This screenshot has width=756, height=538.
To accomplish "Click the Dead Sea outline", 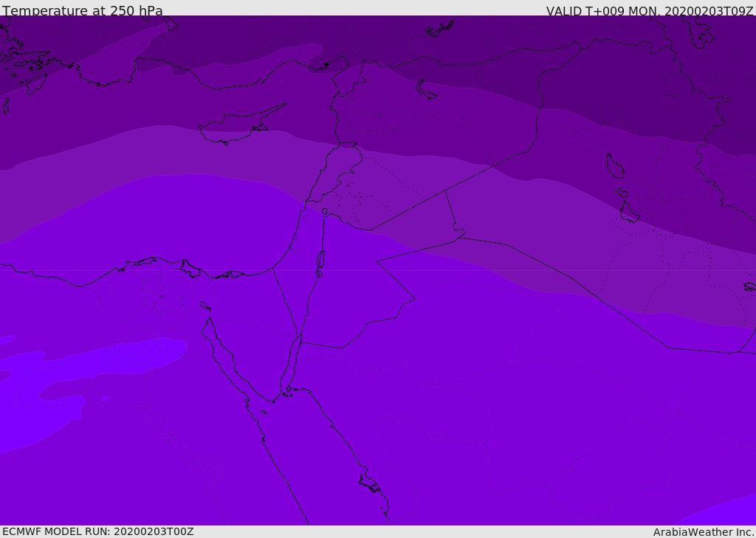I will click(320, 261).
